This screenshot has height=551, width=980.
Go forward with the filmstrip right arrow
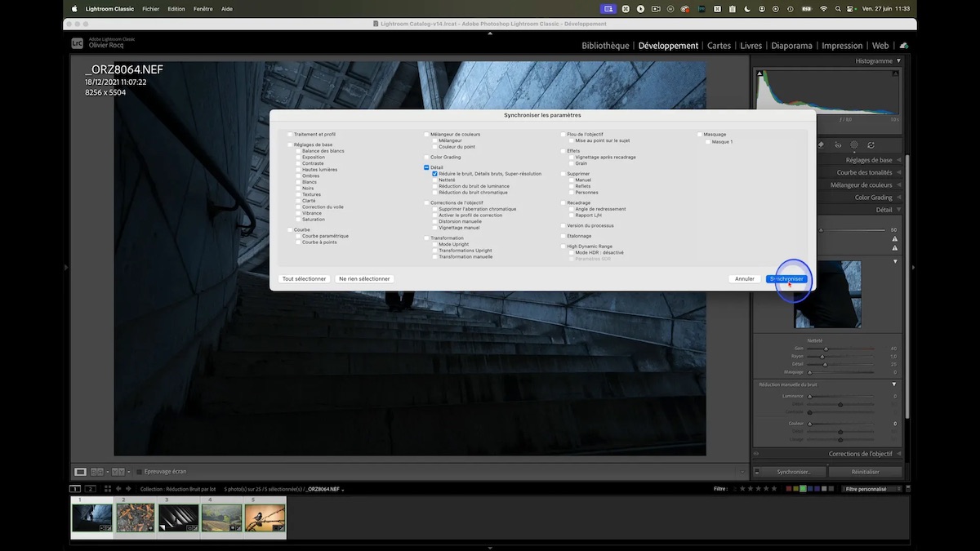click(128, 489)
